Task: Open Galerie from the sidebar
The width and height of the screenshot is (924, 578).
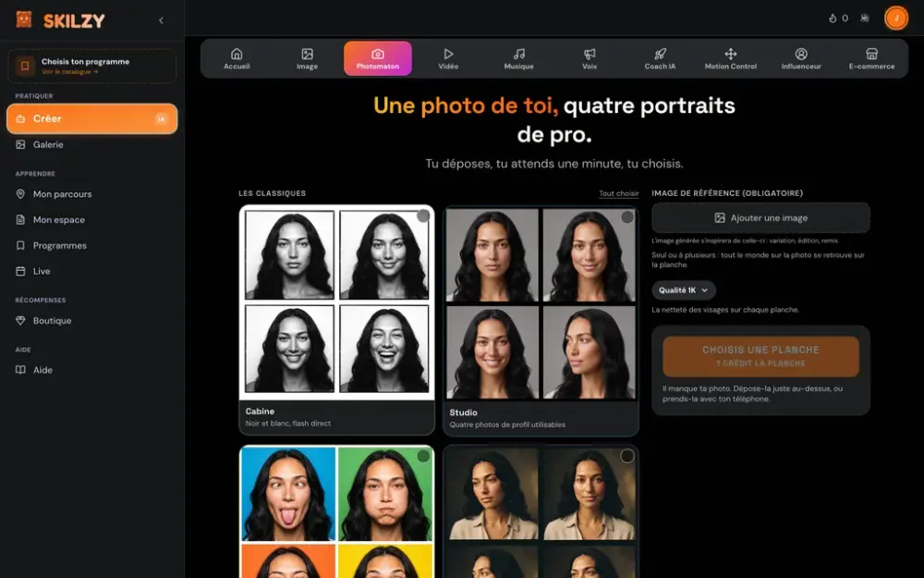Action: pyautogui.click(x=91, y=144)
